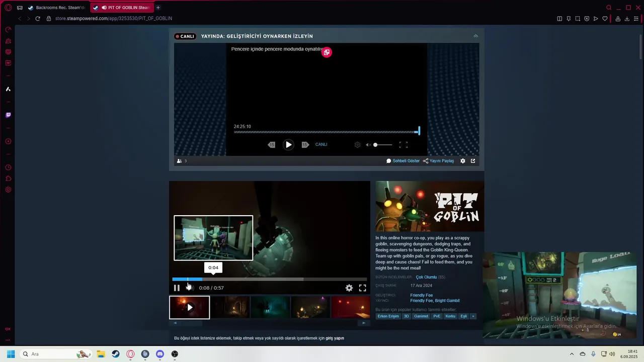644x362 pixels.
Task: Open live broadcast quality settings gear
Action: tap(357, 145)
